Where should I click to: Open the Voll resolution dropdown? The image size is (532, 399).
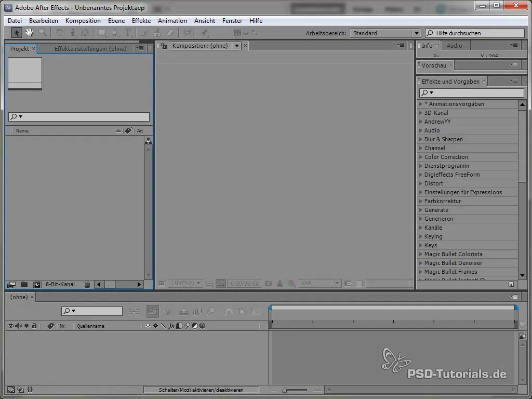[x=320, y=283]
